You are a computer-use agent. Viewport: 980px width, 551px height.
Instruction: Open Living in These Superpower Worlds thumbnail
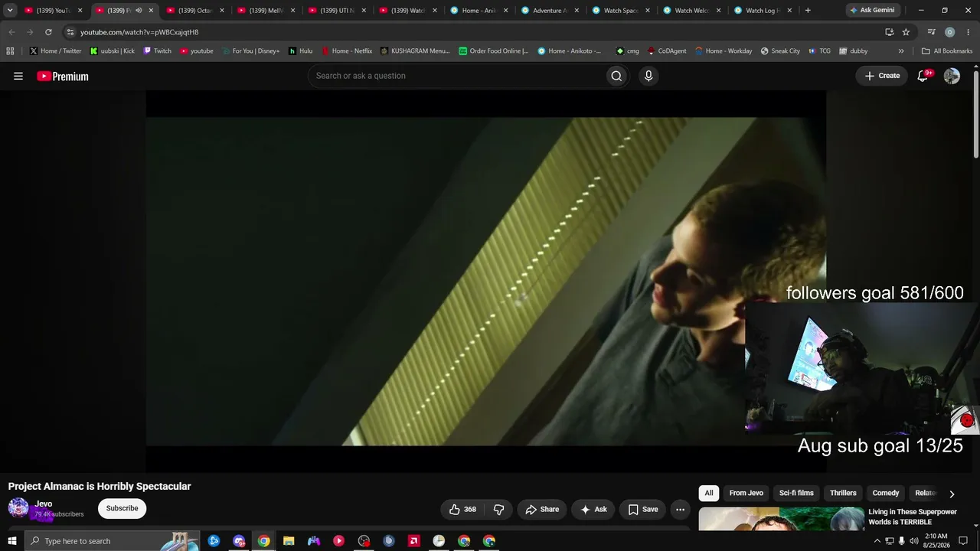click(x=782, y=518)
